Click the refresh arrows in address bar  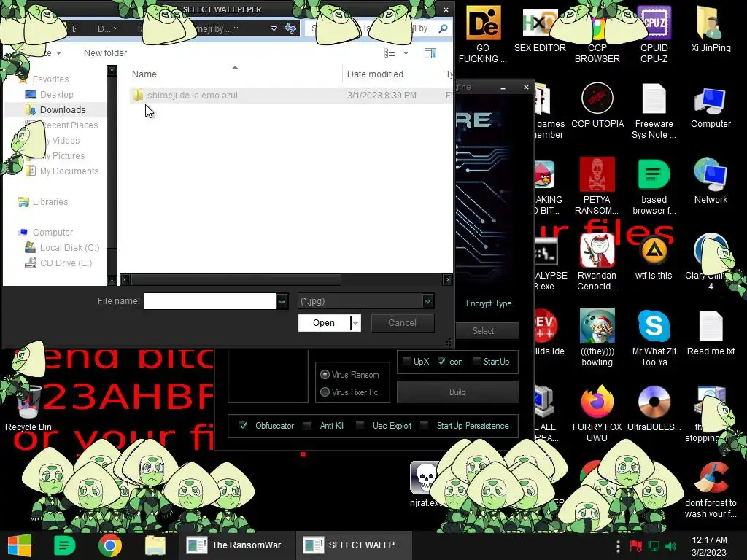290,28
